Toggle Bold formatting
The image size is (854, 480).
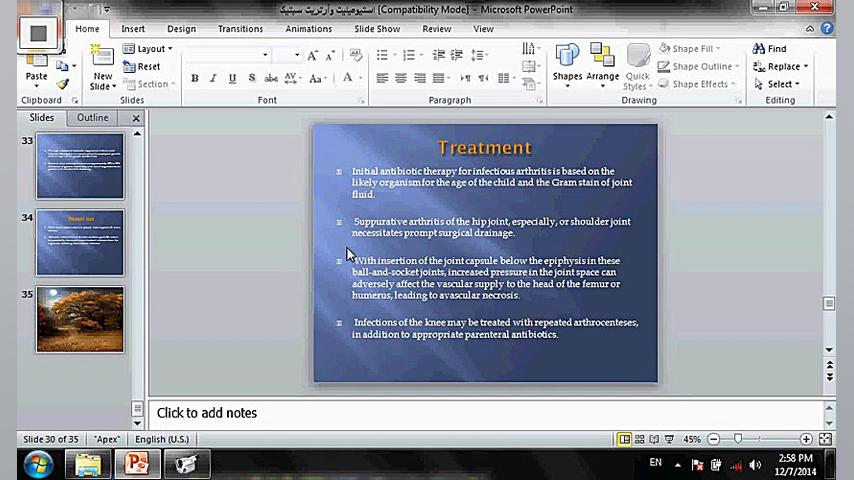point(194,78)
